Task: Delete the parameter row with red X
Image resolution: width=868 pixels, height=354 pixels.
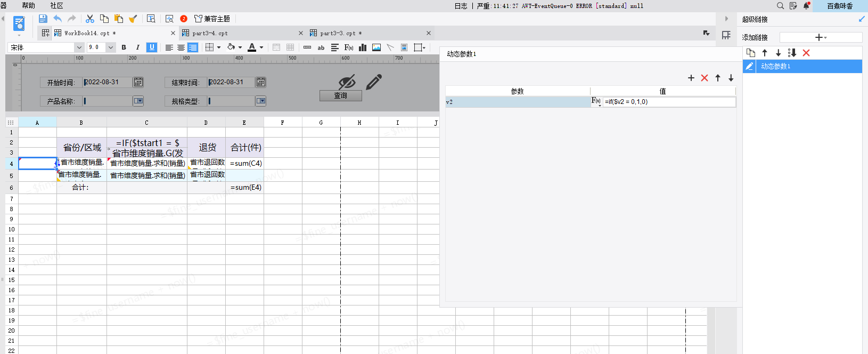Action: [x=705, y=78]
